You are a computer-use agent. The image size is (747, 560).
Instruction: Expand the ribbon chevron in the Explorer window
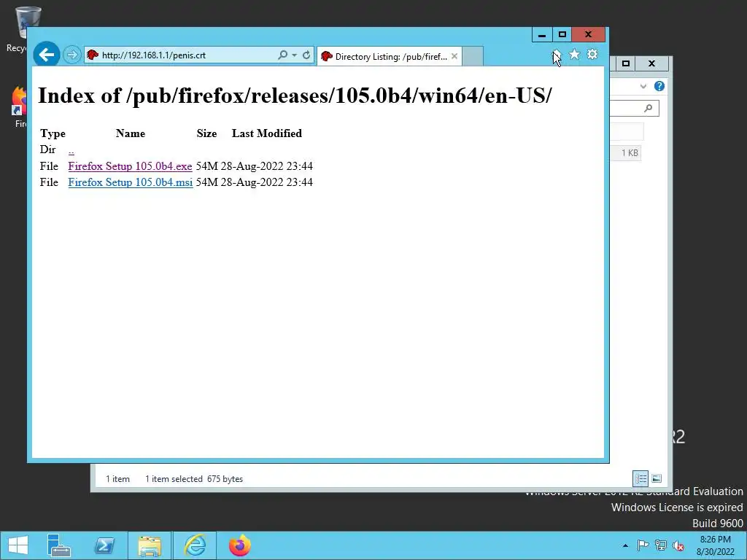coord(643,86)
